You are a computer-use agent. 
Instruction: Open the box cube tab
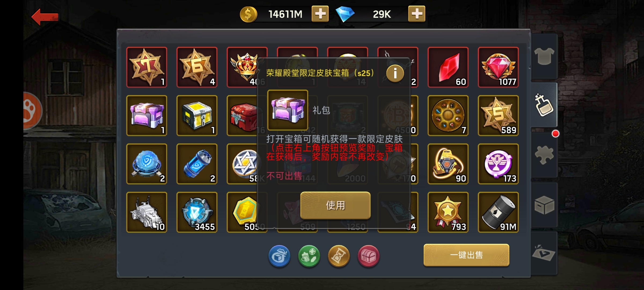[x=544, y=205]
